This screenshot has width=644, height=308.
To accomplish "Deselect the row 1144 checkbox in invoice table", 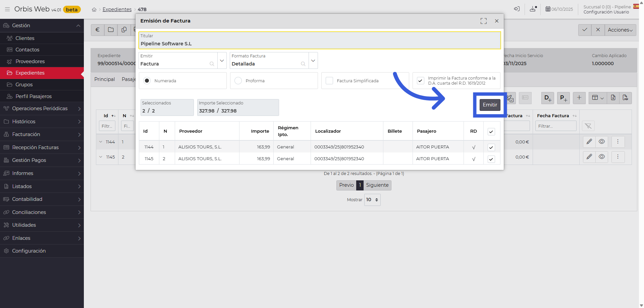I will coord(491,147).
